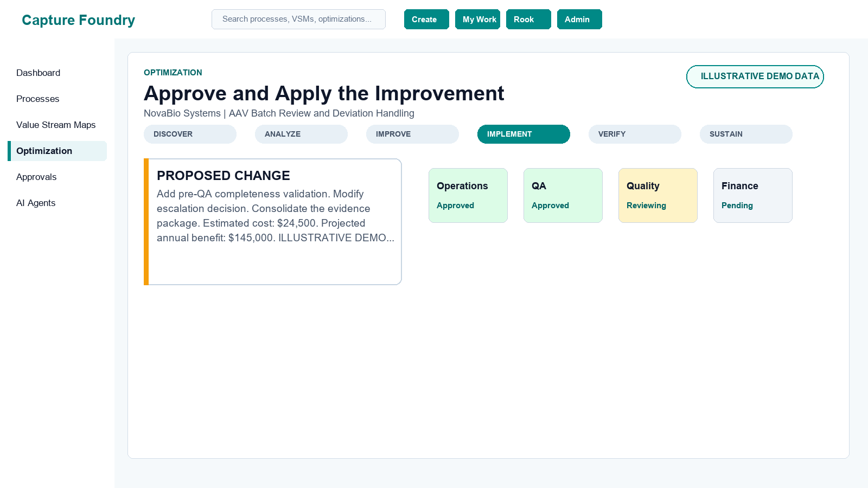Click the Finance Pending approval card
868x488 pixels.
pos(753,195)
